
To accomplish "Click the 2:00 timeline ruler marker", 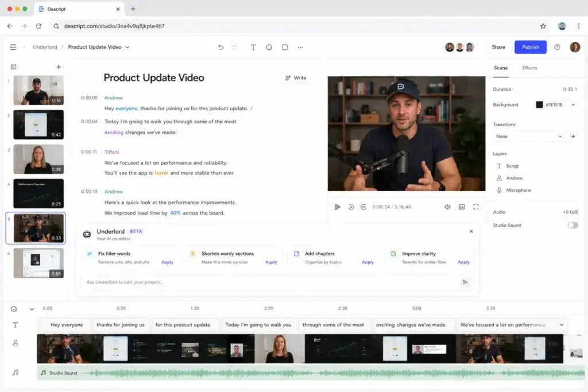I will 269,308.
